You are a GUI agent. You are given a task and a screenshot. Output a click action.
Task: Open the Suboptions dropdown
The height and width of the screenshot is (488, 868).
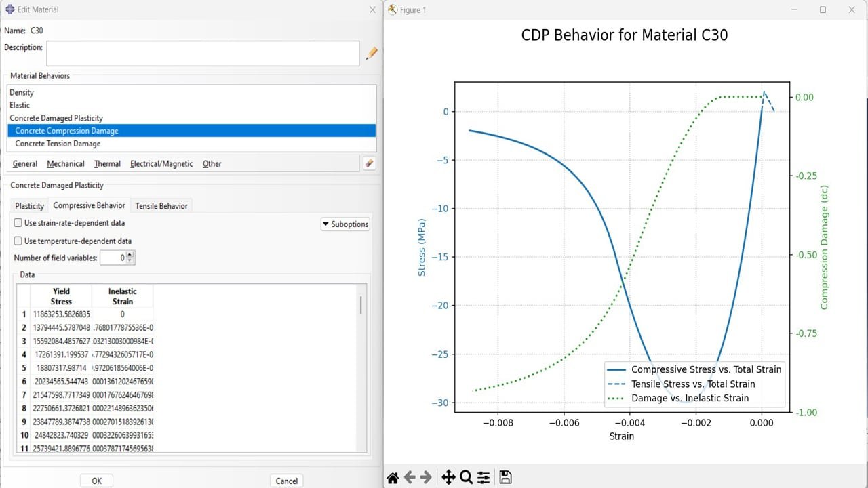[345, 224]
